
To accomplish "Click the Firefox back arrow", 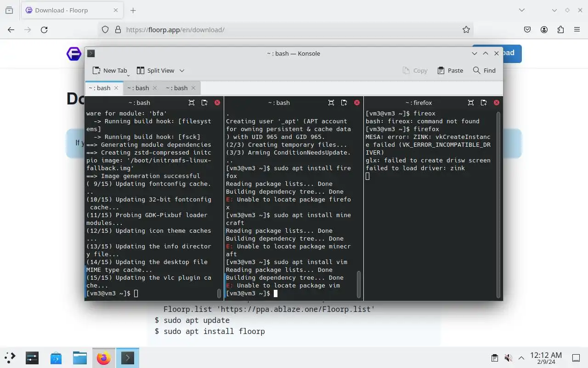I will point(11,29).
